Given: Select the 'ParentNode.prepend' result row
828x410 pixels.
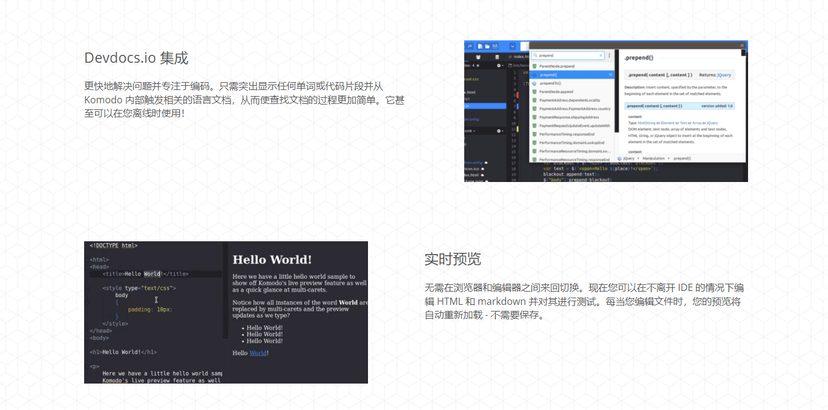Looking at the screenshot, I should click(572, 66).
